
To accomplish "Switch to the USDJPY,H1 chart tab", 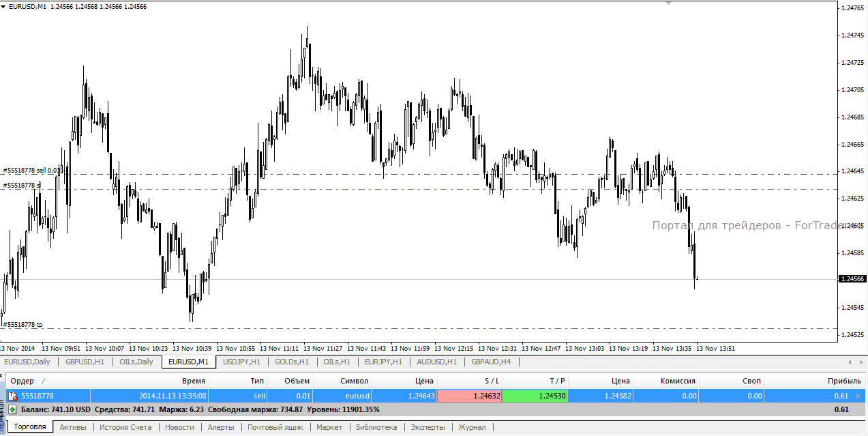I will pyautogui.click(x=242, y=362).
